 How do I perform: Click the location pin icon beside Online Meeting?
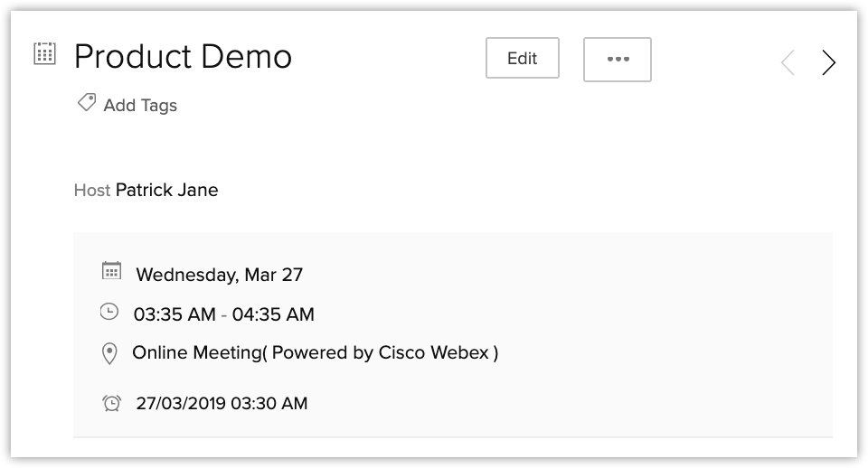(109, 353)
